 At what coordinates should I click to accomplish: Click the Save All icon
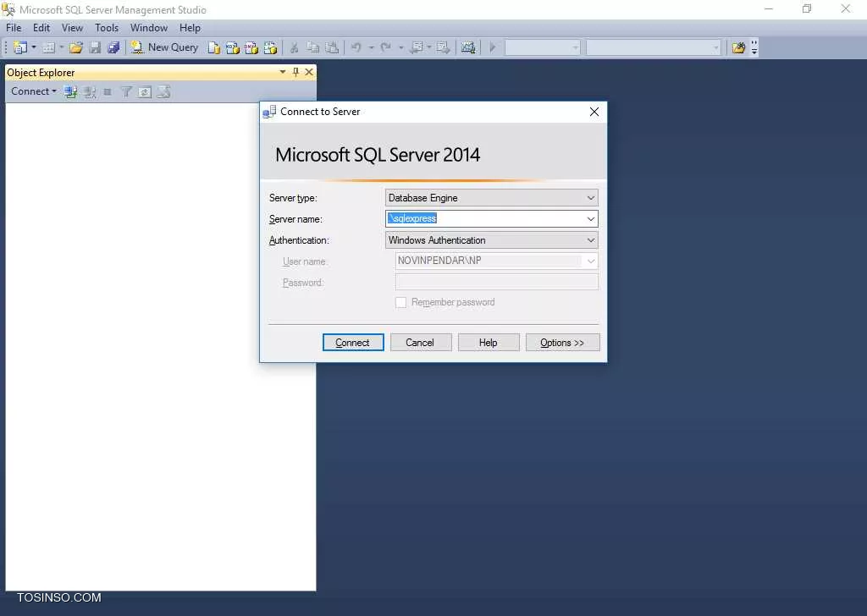(113, 47)
